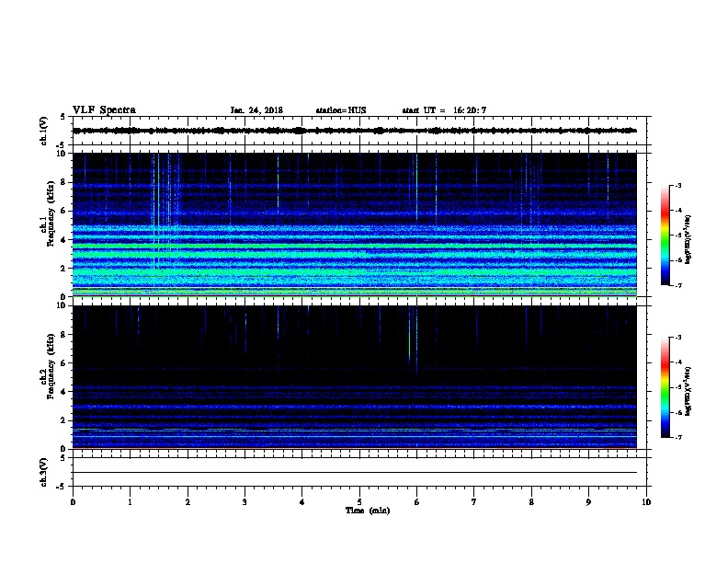Click the ch.1 spectrogram color scale bar
The height and width of the screenshot is (563, 728).
pyautogui.click(x=665, y=236)
